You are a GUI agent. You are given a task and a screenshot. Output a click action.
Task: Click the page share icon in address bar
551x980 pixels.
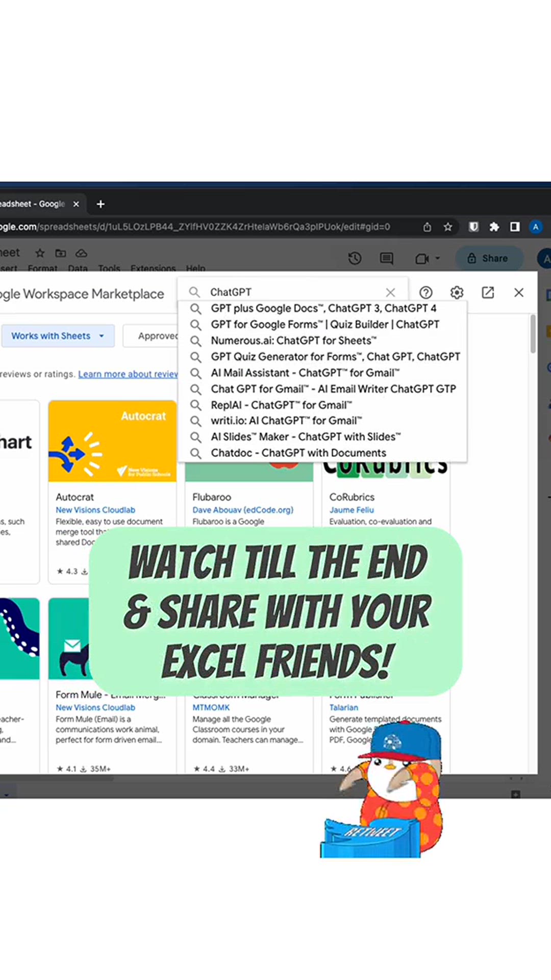tap(427, 227)
